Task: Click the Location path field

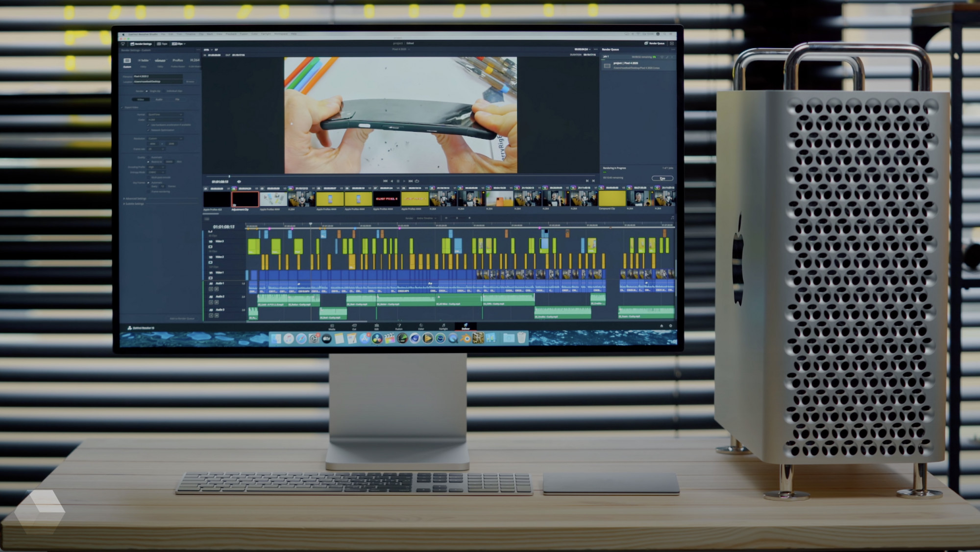Action: 158,81
